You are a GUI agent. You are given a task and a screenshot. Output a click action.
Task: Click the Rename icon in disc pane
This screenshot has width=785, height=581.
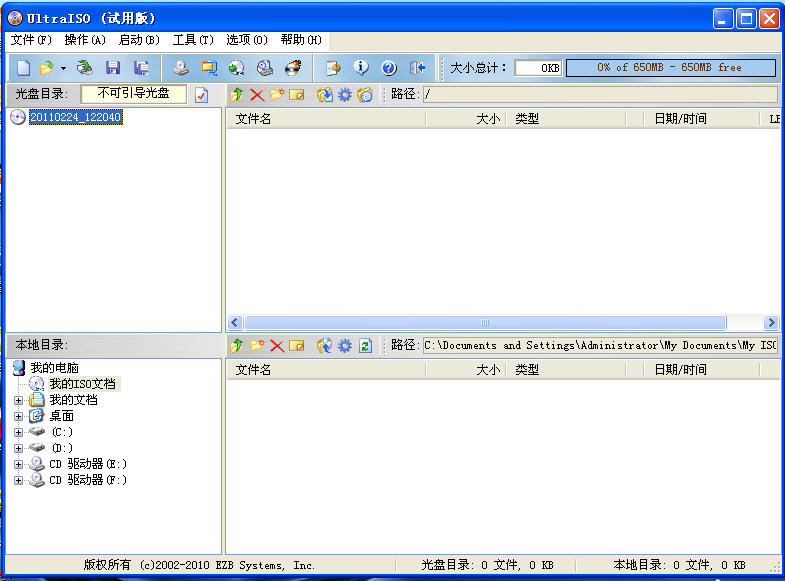coord(297,95)
